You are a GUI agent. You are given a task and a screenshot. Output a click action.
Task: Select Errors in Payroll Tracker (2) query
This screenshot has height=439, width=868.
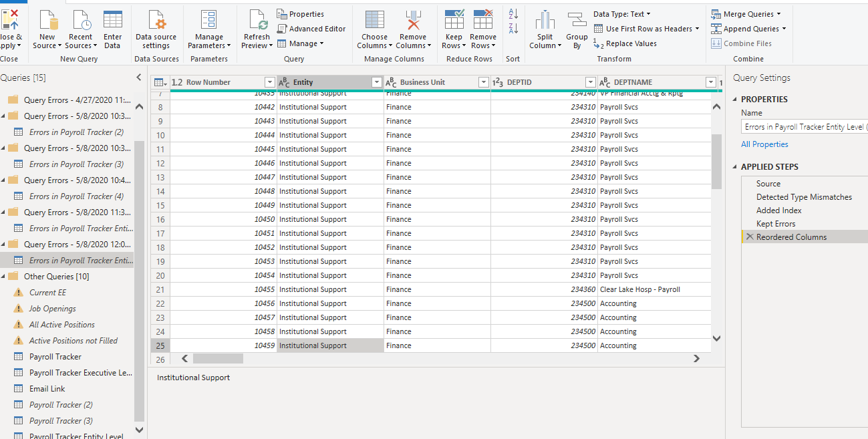click(76, 132)
